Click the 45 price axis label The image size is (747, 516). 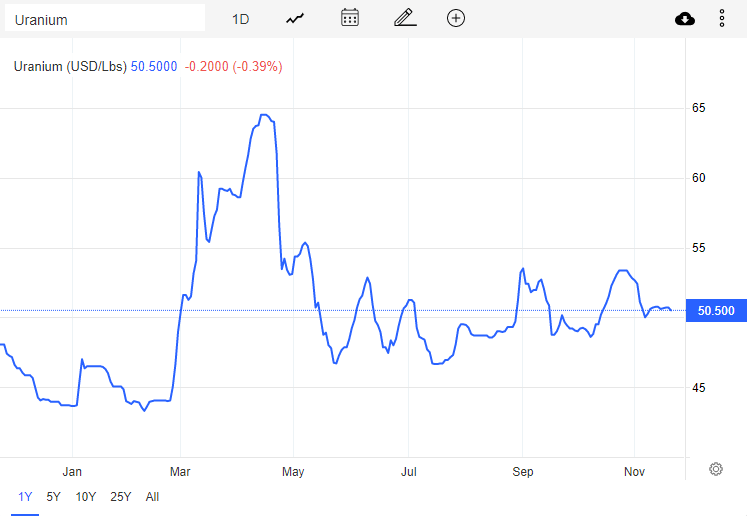pos(698,388)
